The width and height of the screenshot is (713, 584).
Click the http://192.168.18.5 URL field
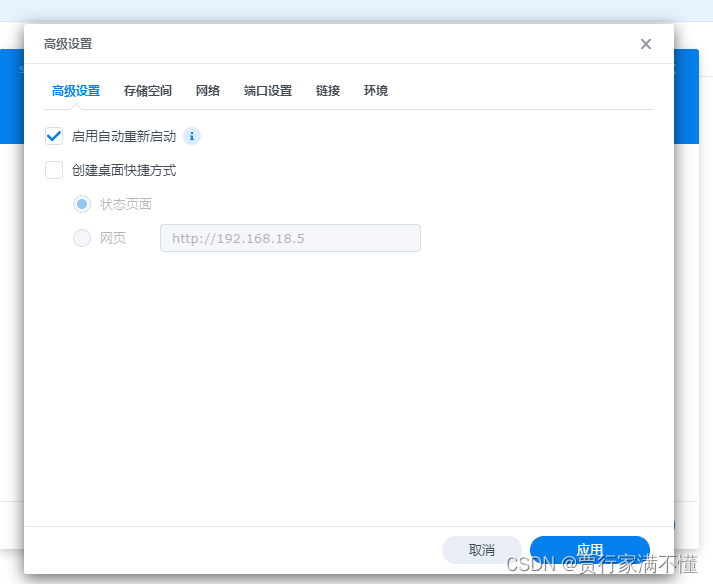pyautogui.click(x=290, y=238)
